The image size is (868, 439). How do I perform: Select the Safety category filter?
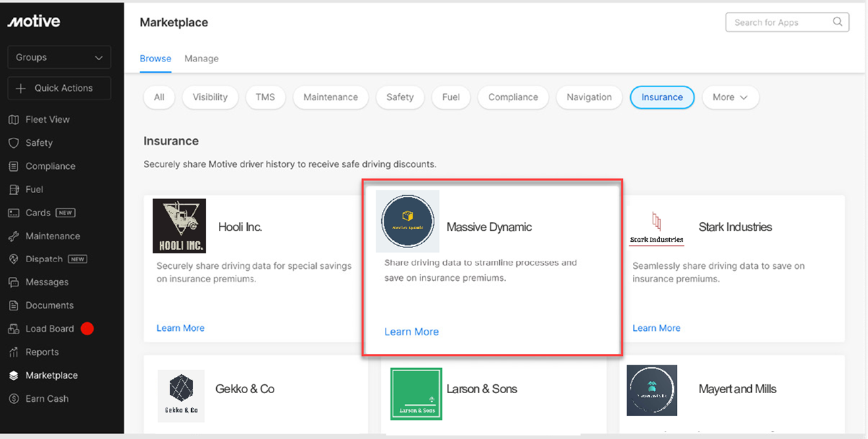coord(400,97)
